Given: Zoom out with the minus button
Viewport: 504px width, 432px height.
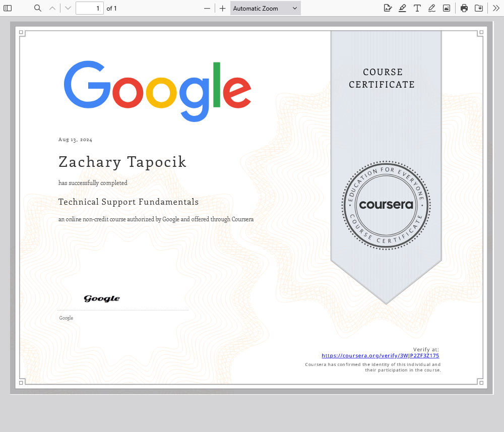Looking at the screenshot, I should pos(207,8).
